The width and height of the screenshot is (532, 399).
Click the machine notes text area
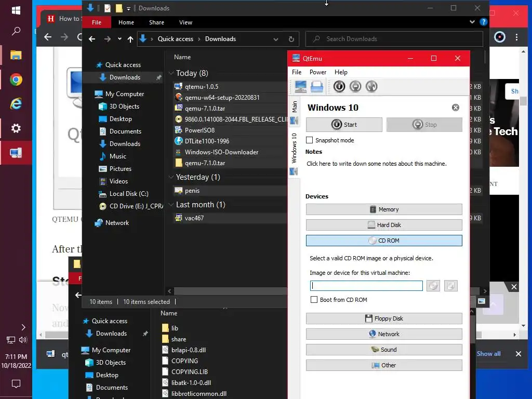[x=377, y=164]
